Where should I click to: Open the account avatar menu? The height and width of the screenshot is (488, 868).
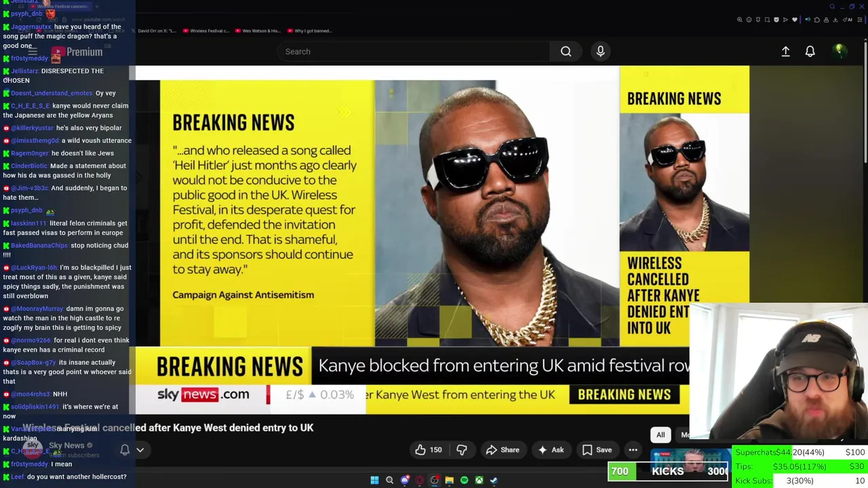pyautogui.click(x=839, y=51)
